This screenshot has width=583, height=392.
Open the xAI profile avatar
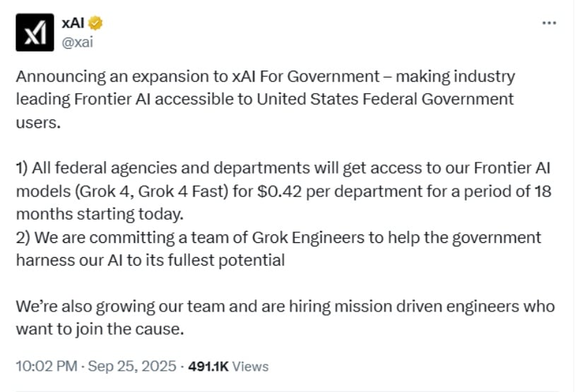click(x=35, y=32)
